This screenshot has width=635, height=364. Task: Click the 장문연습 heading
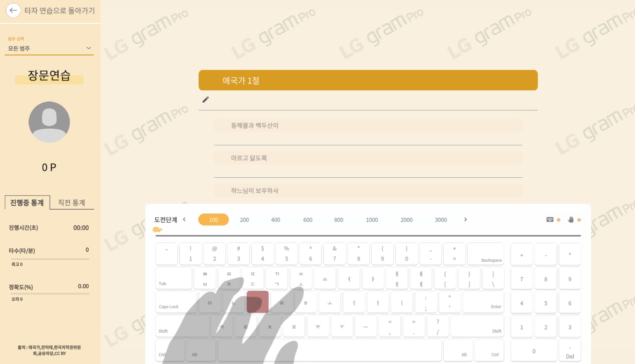coord(49,75)
